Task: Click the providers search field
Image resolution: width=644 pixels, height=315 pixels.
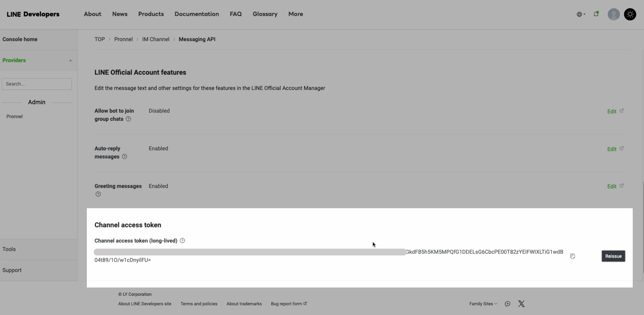Action: tap(37, 84)
